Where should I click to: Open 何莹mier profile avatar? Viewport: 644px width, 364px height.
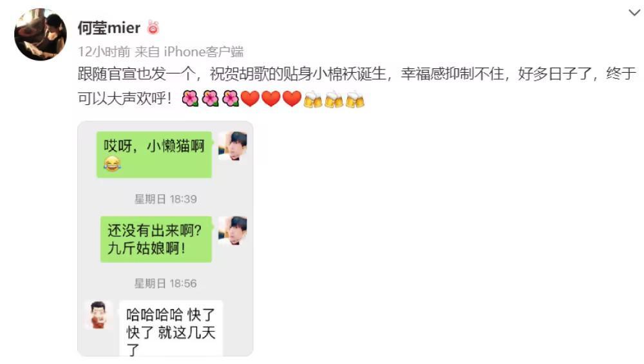pyautogui.click(x=40, y=35)
